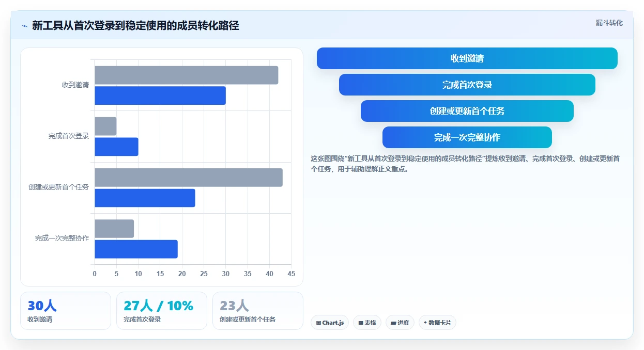Click the chart y-axis label 收到邀请

click(75, 85)
